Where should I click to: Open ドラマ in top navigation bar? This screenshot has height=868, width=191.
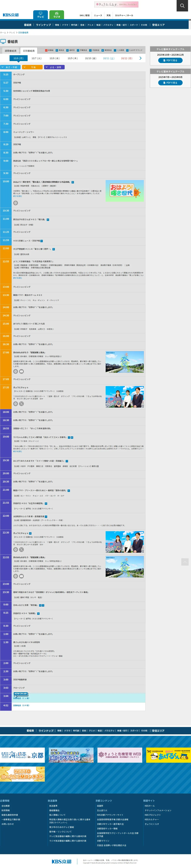pyautogui.click(x=65, y=25)
